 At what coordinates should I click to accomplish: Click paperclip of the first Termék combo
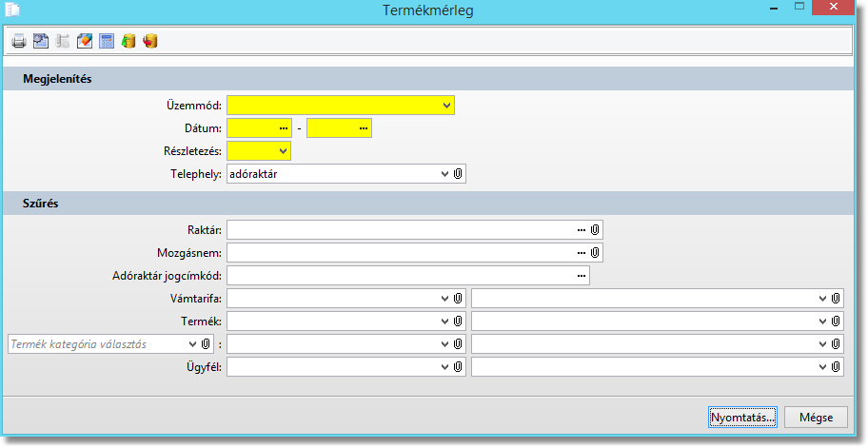(x=458, y=321)
